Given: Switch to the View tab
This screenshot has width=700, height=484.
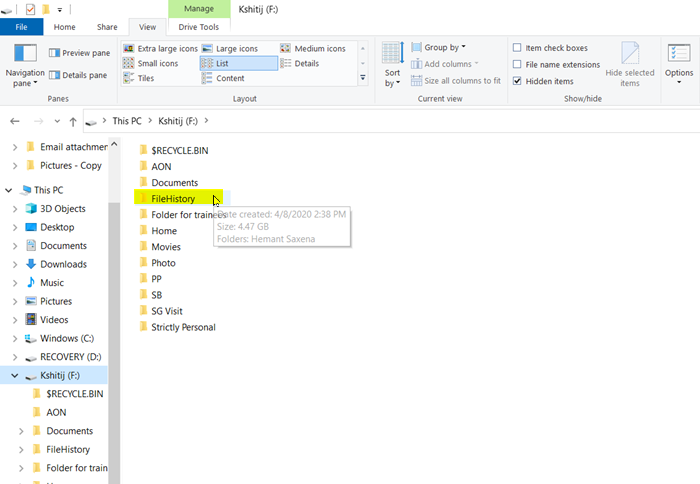Looking at the screenshot, I should [147, 27].
